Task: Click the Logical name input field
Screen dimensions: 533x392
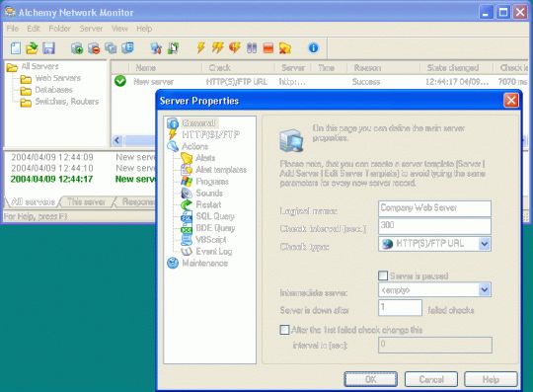Action: point(434,208)
